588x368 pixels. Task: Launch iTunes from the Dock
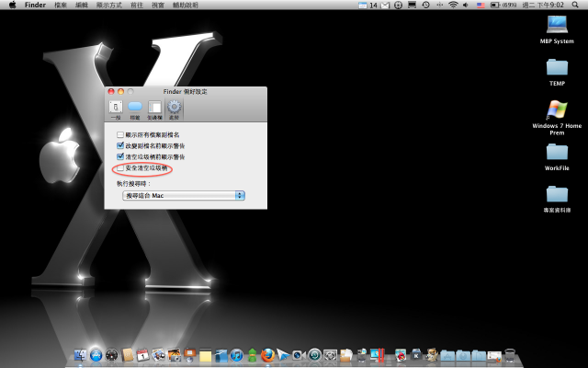click(237, 355)
